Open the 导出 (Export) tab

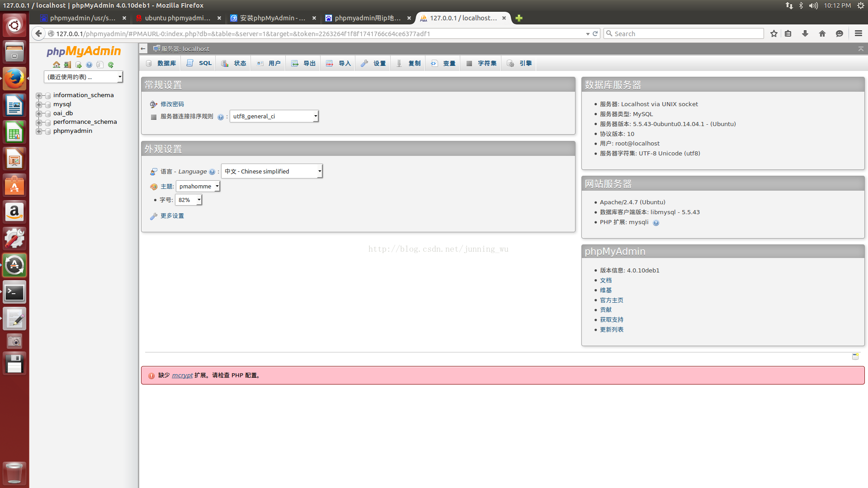303,63
